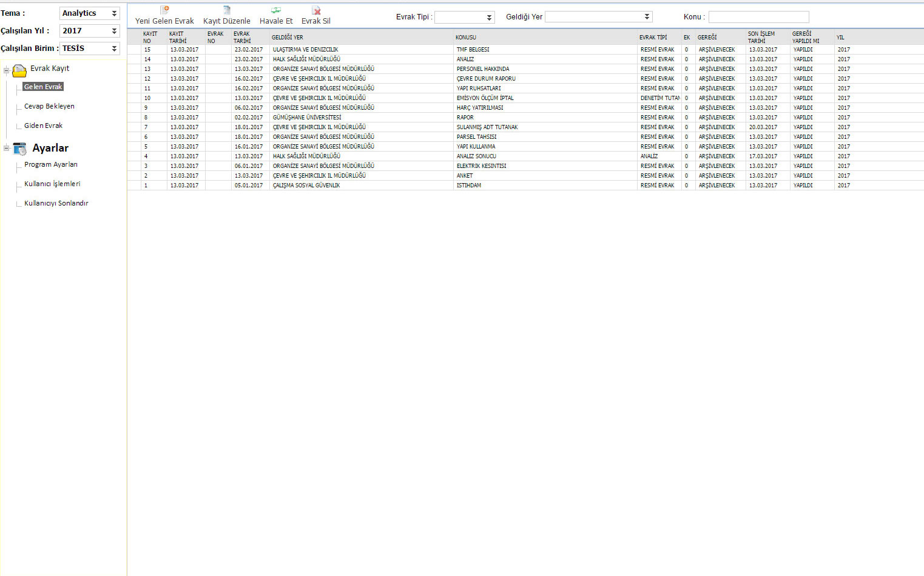
Task: Select Gelen Evrak in sidebar
Action: point(43,87)
